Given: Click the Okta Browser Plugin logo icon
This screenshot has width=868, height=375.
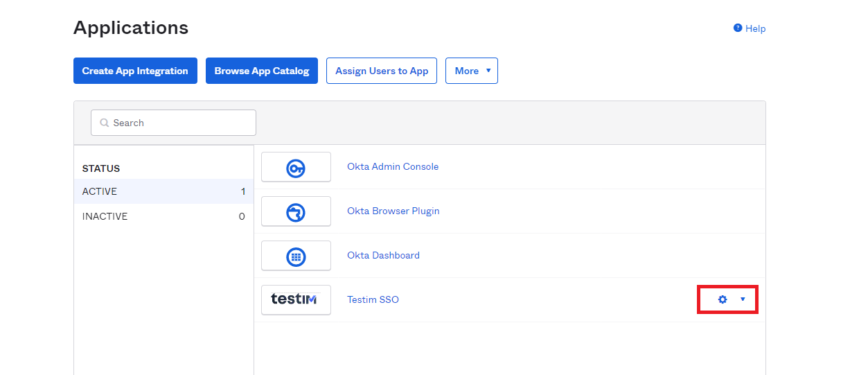Looking at the screenshot, I should (296, 211).
